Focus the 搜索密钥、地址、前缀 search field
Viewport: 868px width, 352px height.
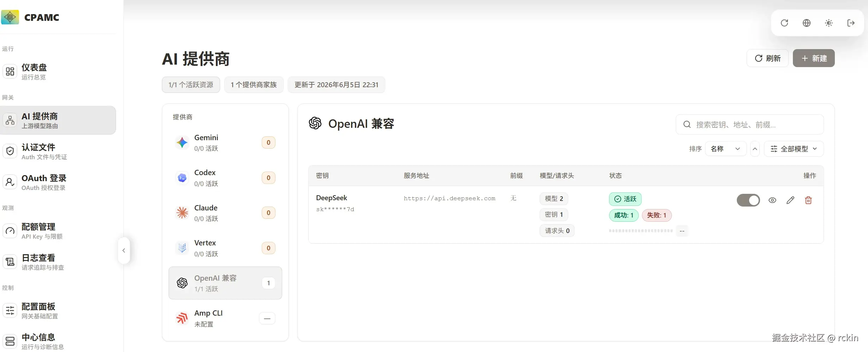pos(749,124)
